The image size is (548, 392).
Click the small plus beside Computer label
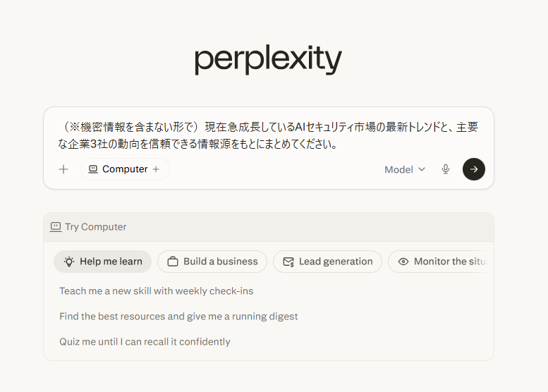[156, 169]
